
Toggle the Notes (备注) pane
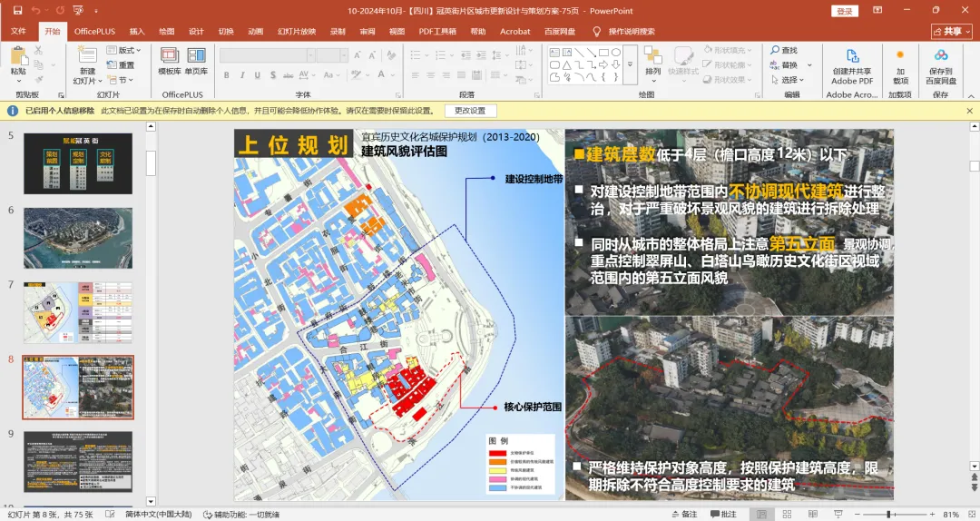pyautogui.click(x=684, y=514)
